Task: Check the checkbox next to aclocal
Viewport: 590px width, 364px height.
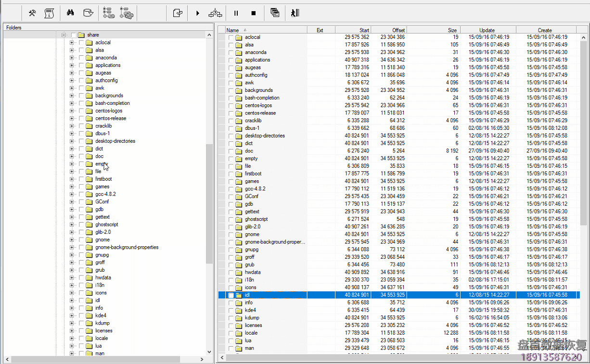Action: pyautogui.click(x=230, y=37)
